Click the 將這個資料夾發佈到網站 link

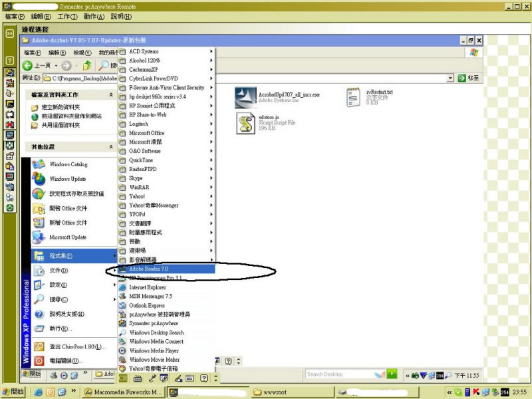(72, 116)
